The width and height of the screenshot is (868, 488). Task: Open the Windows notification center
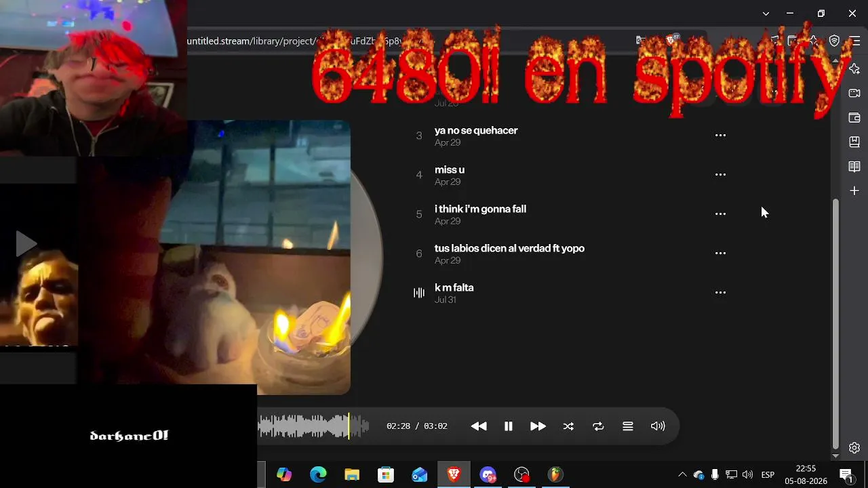pyautogui.click(x=846, y=474)
